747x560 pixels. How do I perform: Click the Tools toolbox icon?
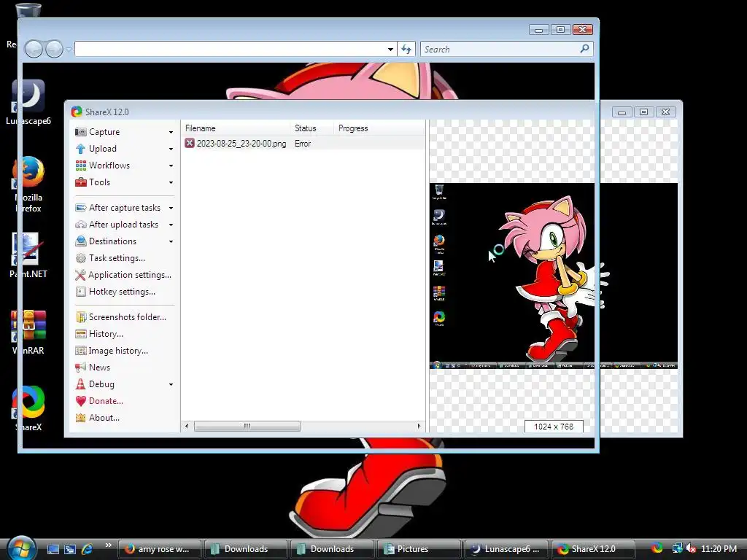coord(80,182)
